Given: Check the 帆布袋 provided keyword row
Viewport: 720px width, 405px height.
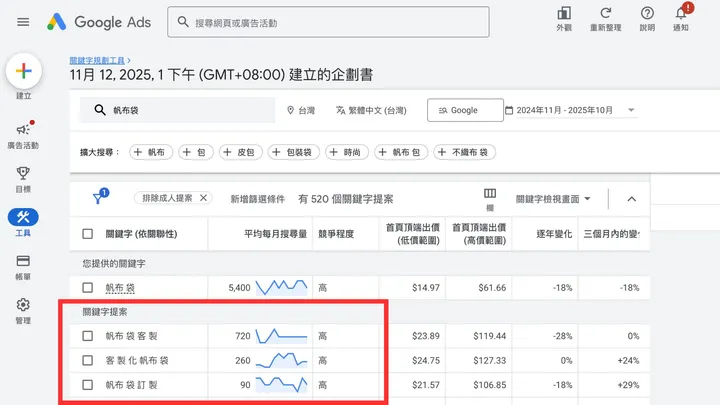Looking at the screenshot, I should click(87, 287).
